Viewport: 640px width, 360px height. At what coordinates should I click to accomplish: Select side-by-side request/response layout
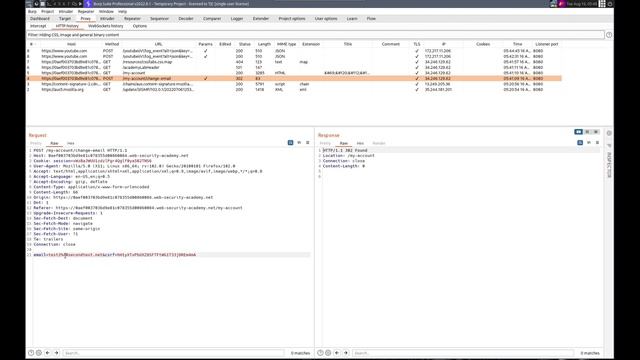pyautogui.click(x=578, y=132)
